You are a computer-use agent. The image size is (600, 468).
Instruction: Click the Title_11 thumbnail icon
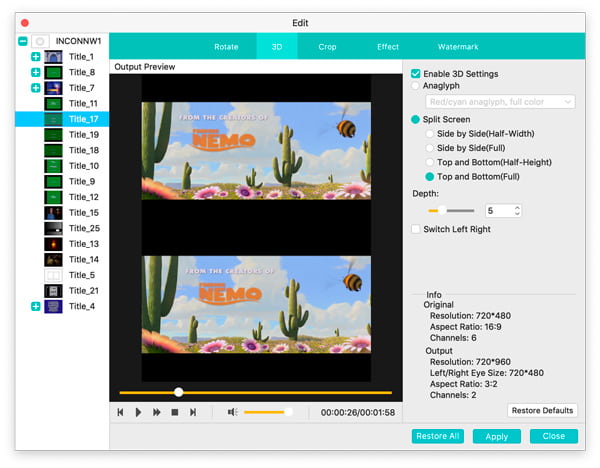tap(53, 103)
